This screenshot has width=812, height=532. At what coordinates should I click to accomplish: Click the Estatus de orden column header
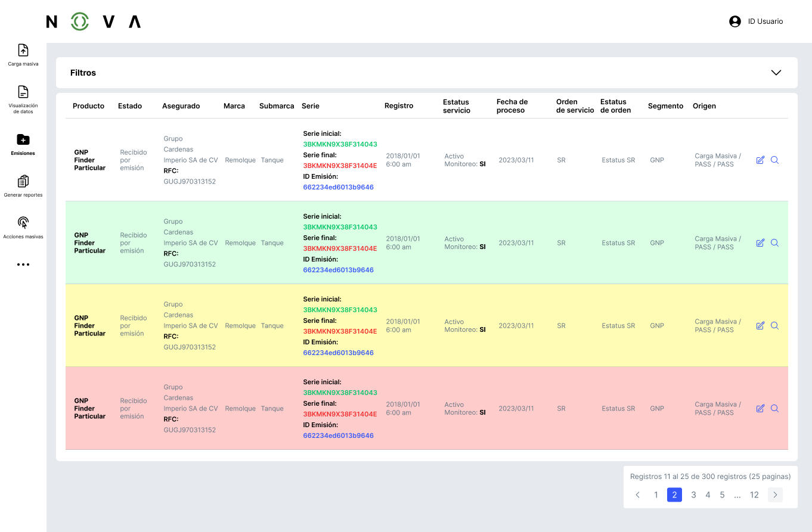(616, 106)
